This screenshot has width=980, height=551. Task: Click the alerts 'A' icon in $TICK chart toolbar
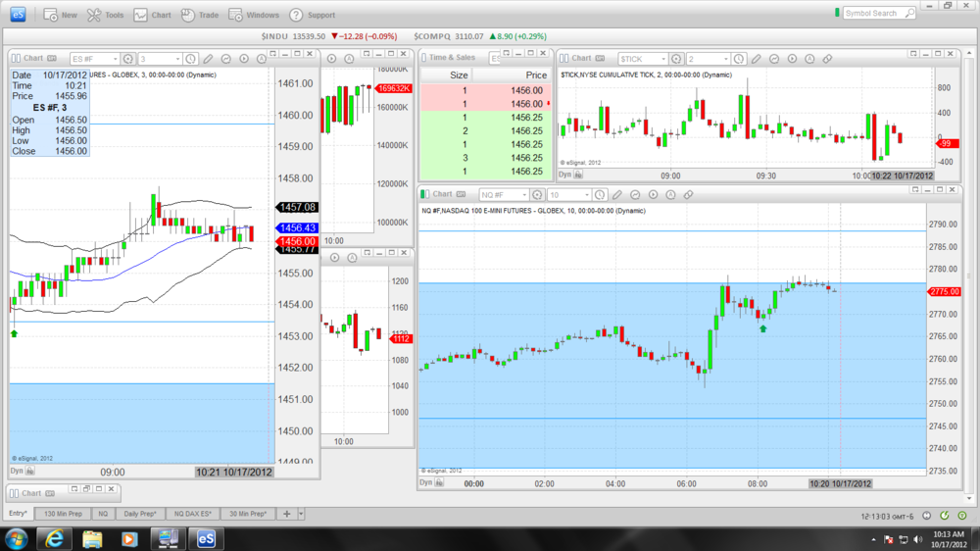(809, 59)
